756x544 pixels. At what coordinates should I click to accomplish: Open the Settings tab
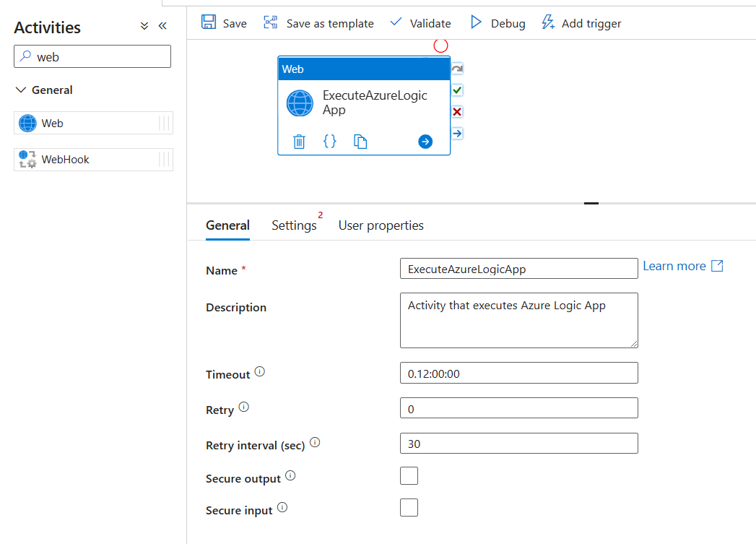click(294, 225)
